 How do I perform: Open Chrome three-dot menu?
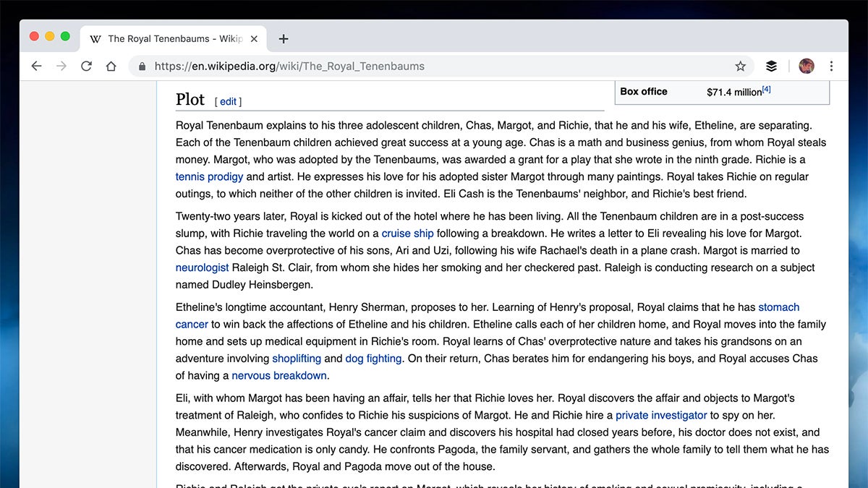tap(831, 67)
